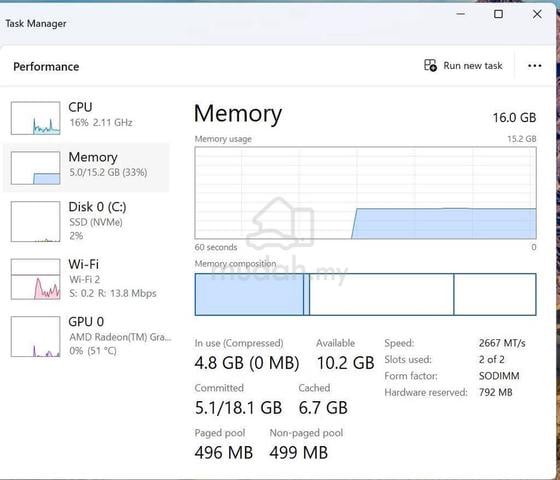560x480 pixels.
Task: Select CPU 16% 2.11 GHz entry
Action: (86, 118)
